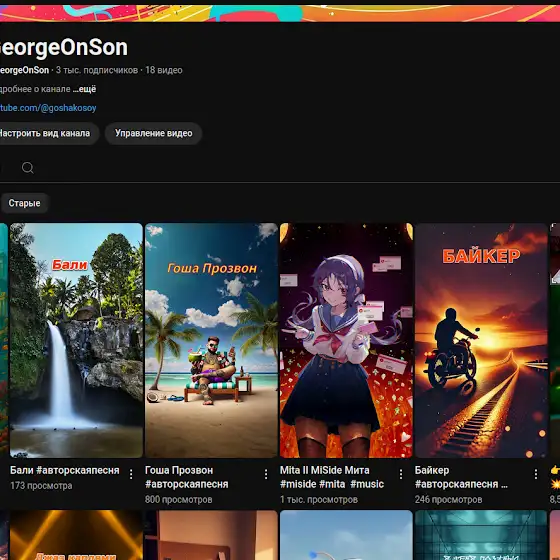Screen dimensions: 560x560
Task: Open the БАЙКЕР motorcycle sunset thumbnail
Action: tap(481, 340)
